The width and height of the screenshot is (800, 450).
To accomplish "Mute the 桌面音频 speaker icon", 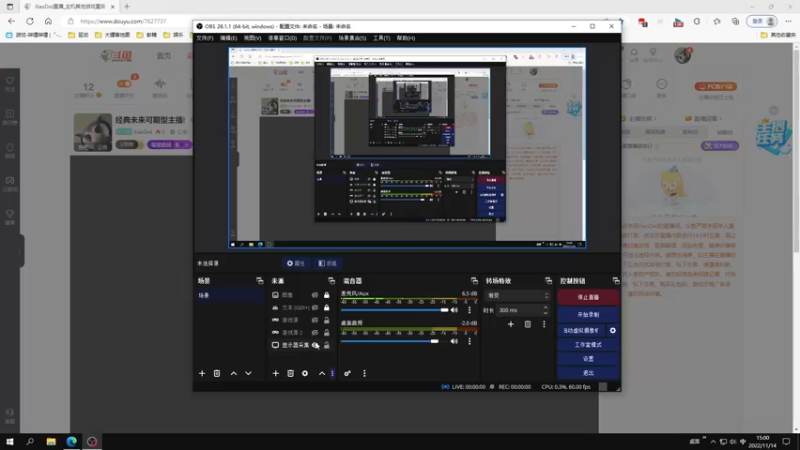I will [x=454, y=341].
